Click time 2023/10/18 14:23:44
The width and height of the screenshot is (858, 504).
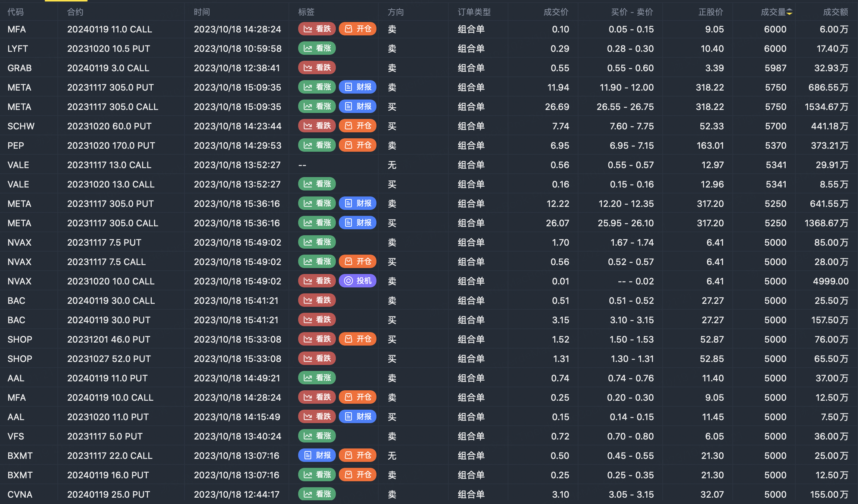point(238,126)
